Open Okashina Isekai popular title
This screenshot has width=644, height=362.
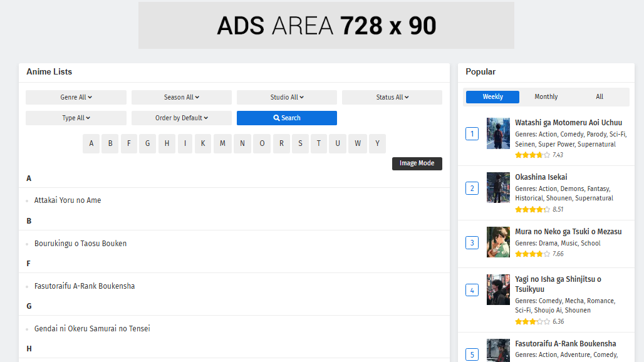coord(541,177)
